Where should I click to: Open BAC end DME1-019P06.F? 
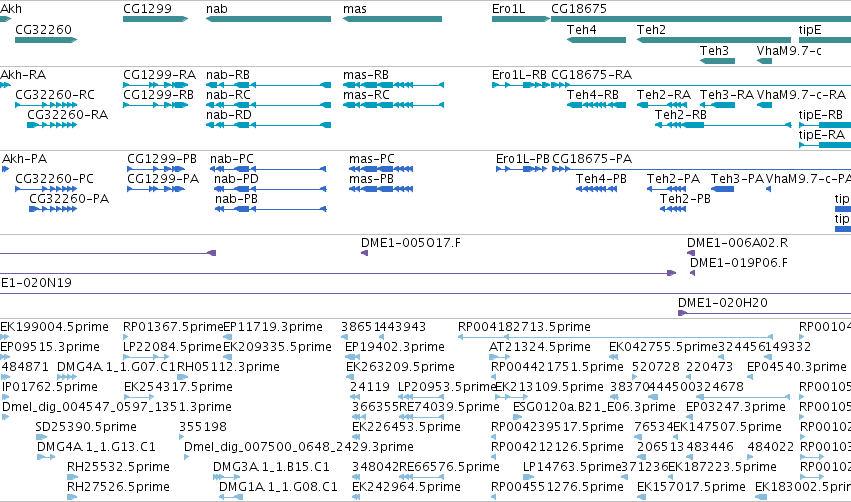[x=693, y=273]
